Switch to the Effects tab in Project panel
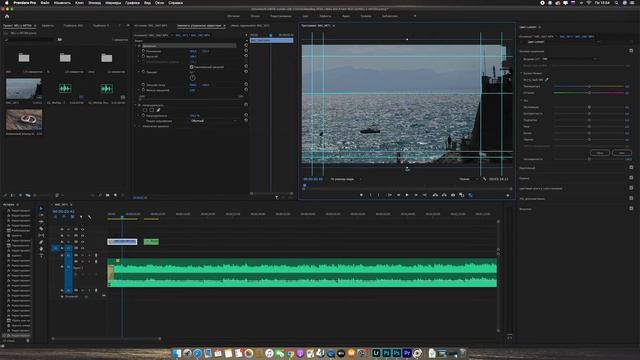The width and height of the screenshot is (640, 360). pos(48,25)
